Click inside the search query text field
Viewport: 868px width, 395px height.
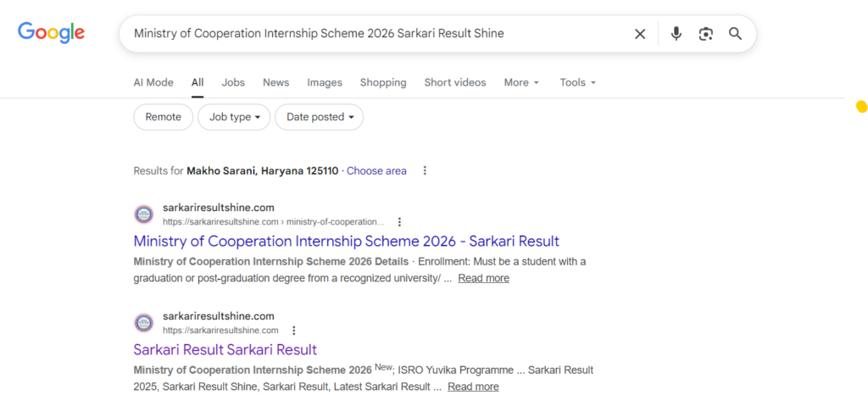click(373, 34)
